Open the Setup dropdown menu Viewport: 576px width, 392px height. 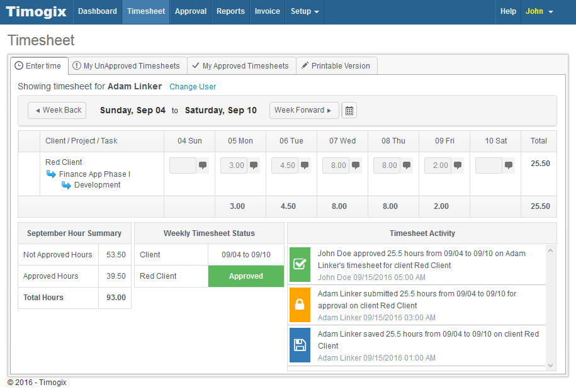(x=304, y=11)
